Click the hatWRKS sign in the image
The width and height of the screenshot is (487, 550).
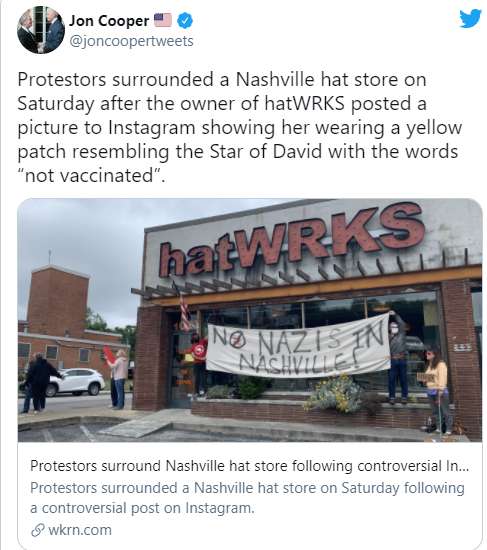click(x=291, y=239)
